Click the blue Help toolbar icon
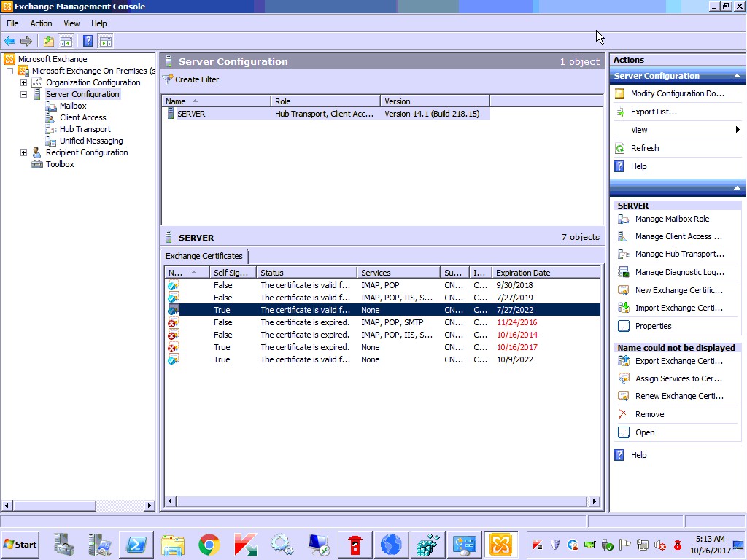Viewport: 747px width, 560px height. click(88, 41)
